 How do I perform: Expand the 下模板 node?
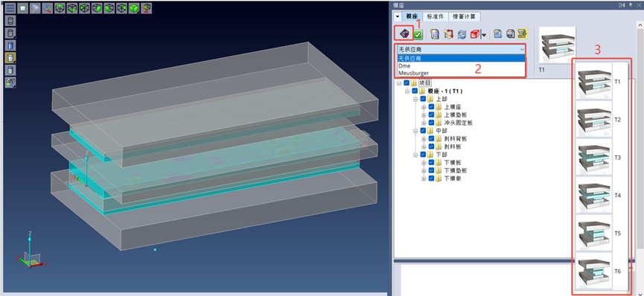[424, 163]
